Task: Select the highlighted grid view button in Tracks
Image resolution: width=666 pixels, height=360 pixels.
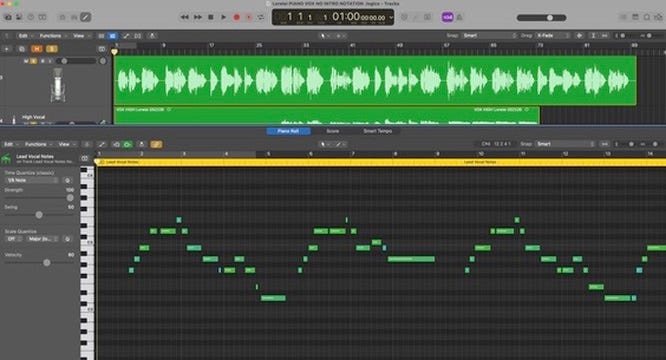Action: pyautogui.click(x=113, y=36)
